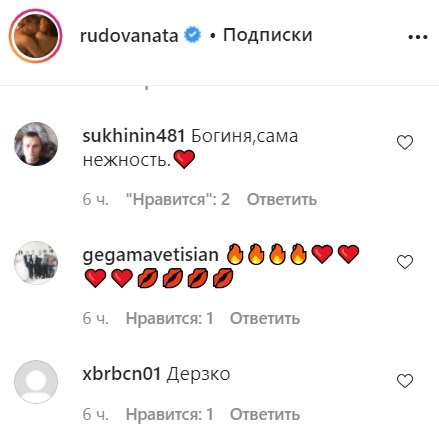
Task: Click the Подписки following button
Action: tap(268, 35)
